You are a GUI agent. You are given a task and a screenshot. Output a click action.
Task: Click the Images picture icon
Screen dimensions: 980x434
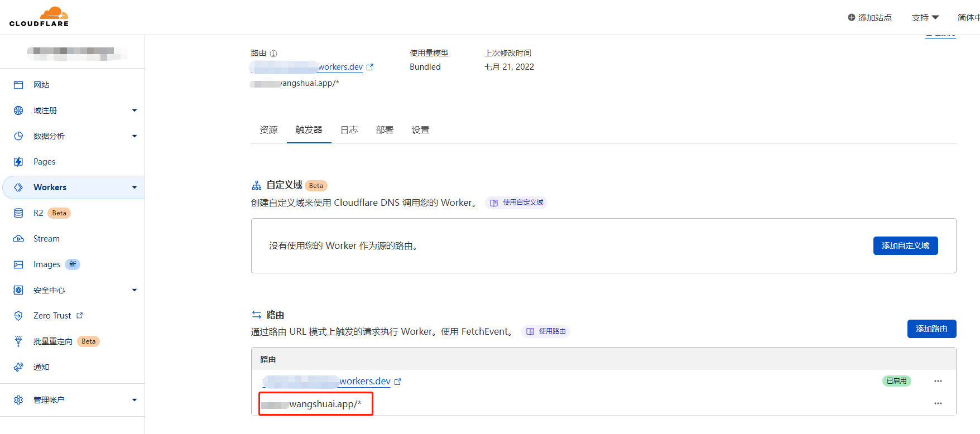click(x=18, y=264)
